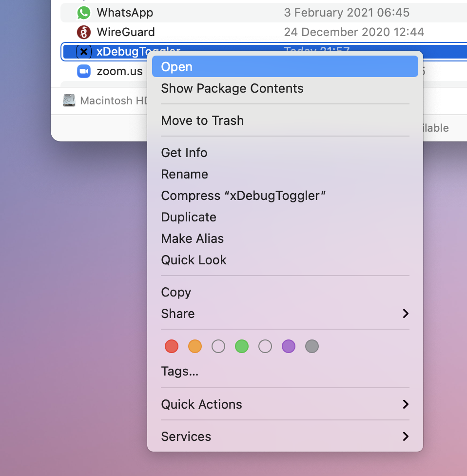
Task: Select Quick Look
Action: tap(285, 260)
